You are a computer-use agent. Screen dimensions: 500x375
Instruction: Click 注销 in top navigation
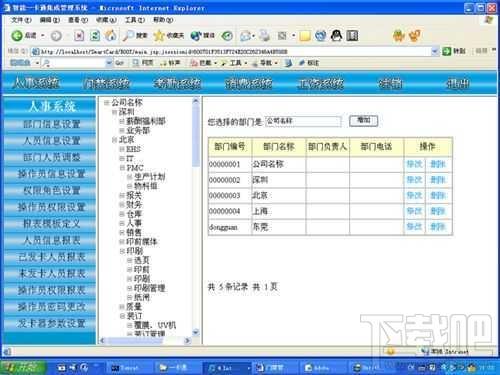(391, 83)
